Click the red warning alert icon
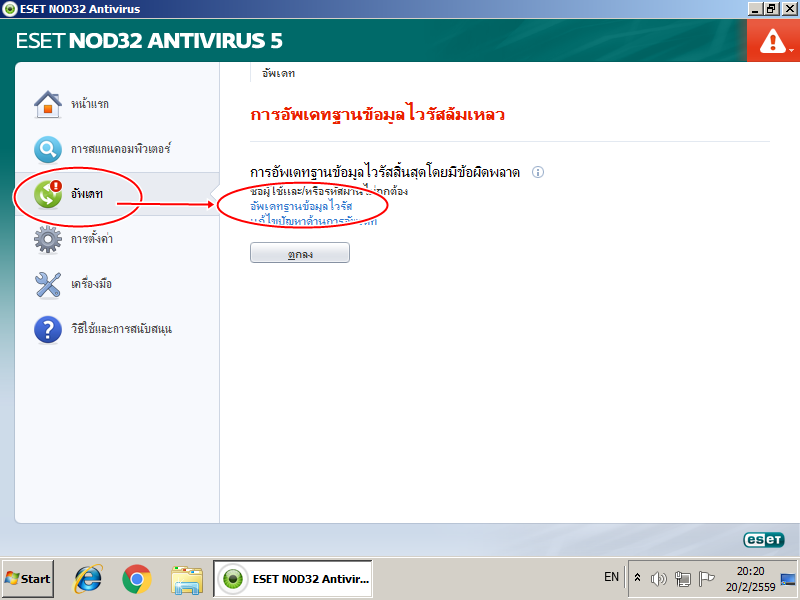The width and height of the screenshot is (800, 600). click(772, 41)
